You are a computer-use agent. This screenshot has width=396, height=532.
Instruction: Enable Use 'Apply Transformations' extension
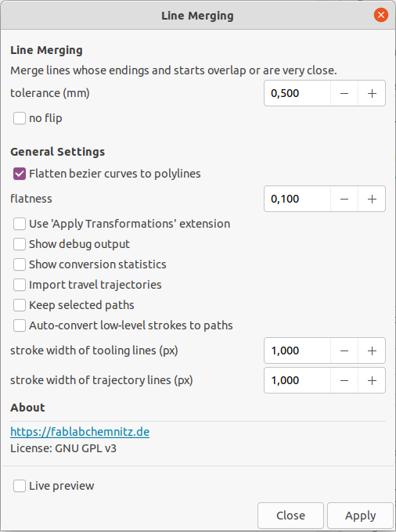(x=20, y=224)
